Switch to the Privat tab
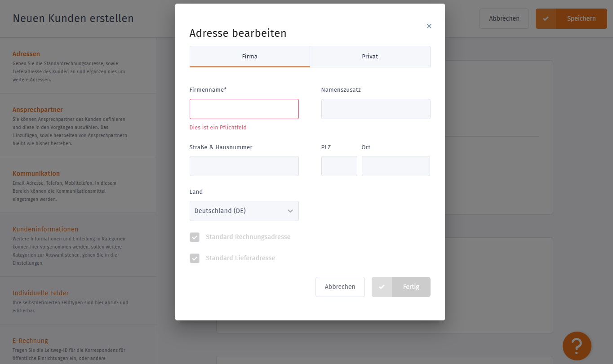 [x=370, y=57]
